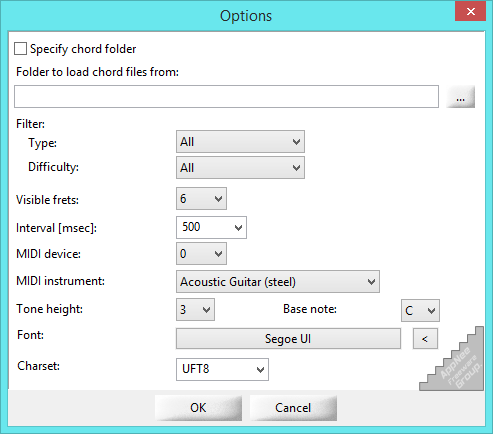Click the less-than reset font button
Screen dimensions: 493x434
(x=425, y=339)
